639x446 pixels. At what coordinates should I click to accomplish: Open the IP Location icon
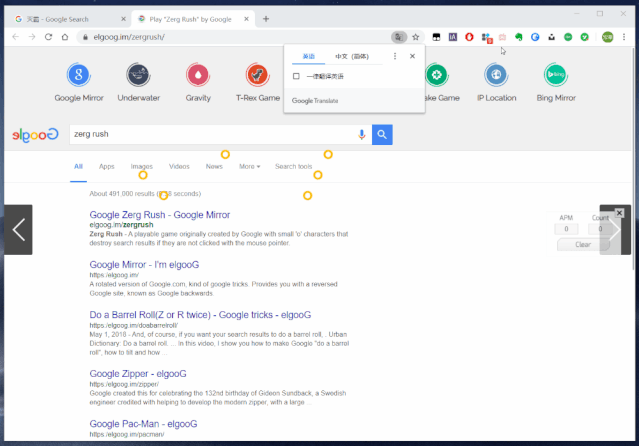(496, 75)
